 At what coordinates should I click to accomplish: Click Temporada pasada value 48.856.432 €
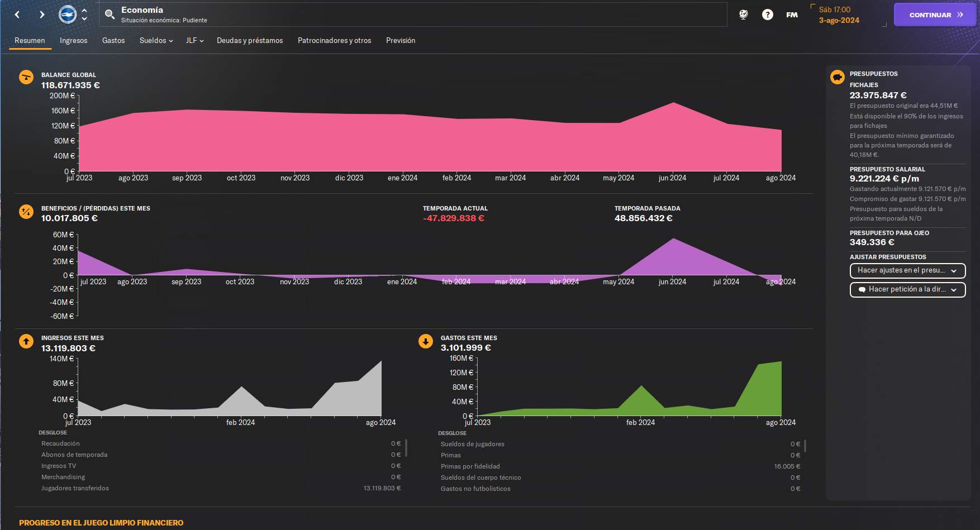[644, 218]
